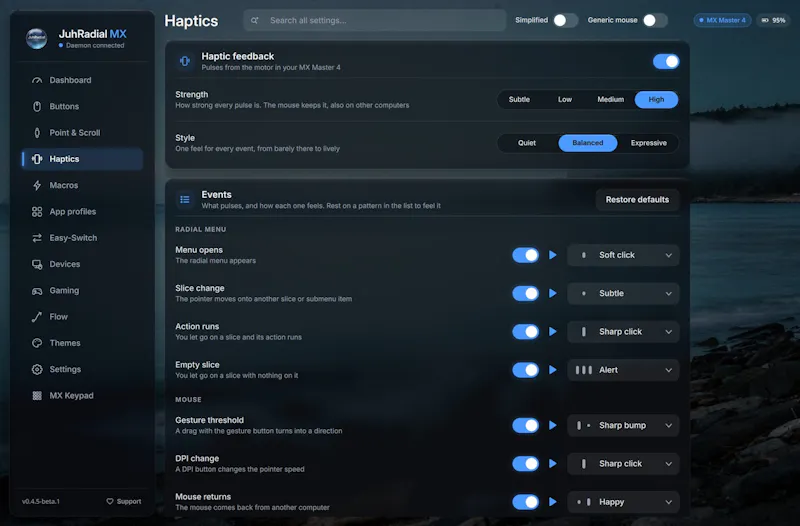This screenshot has width=800, height=526.
Task: Open the Macros page
Action: coord(82,185)
